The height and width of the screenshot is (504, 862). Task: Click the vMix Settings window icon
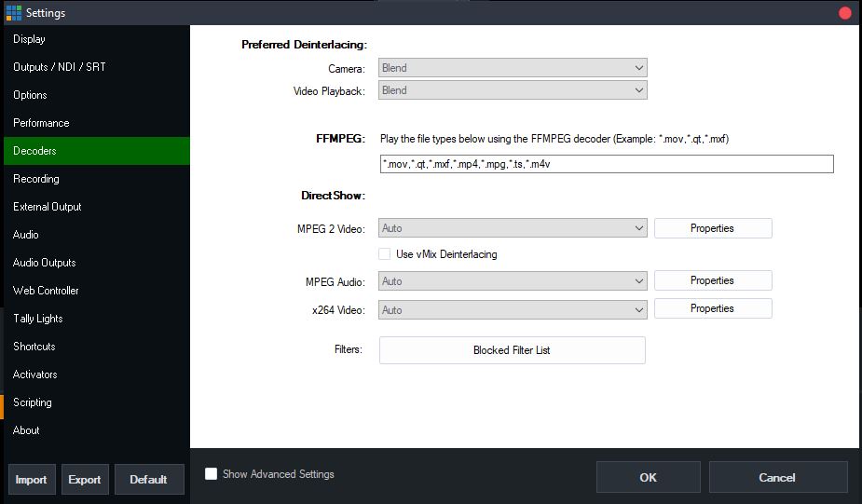pos(14,13)
